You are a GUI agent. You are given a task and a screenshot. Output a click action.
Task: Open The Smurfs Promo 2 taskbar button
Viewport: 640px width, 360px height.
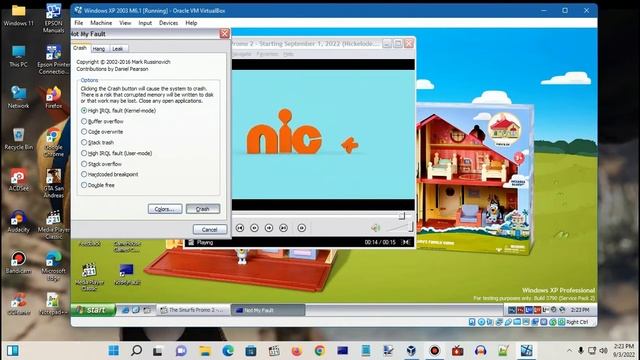pyautogui.click(x=193, y=310)
